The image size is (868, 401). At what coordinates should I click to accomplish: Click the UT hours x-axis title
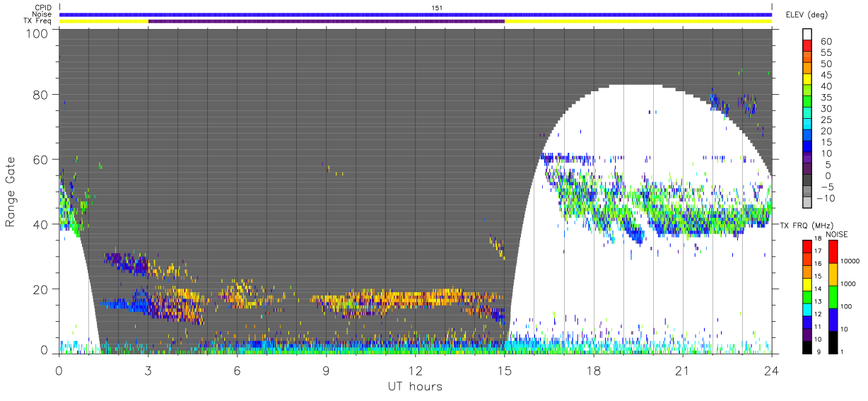coord(414,386)
